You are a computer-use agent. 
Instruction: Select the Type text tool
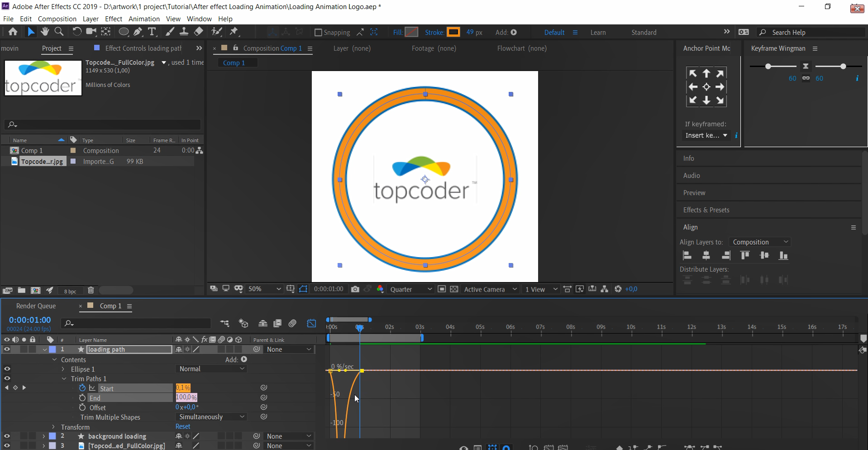[x=152, y=32]
